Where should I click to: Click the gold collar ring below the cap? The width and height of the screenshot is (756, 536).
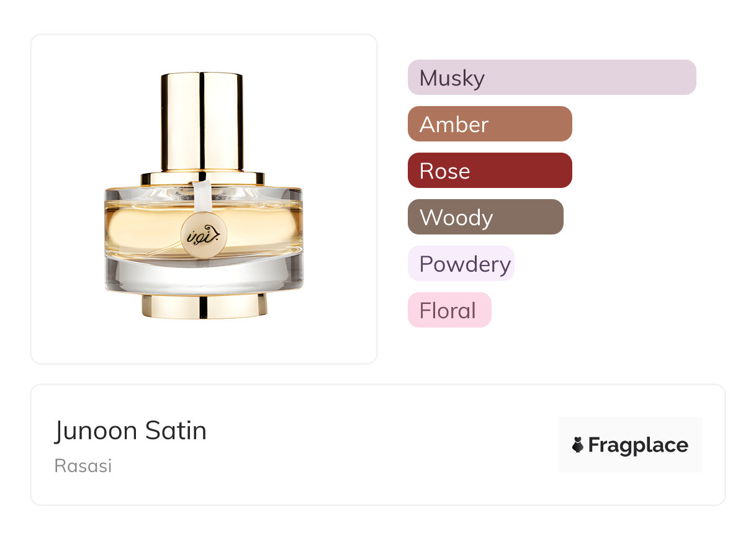click(204, 178)
